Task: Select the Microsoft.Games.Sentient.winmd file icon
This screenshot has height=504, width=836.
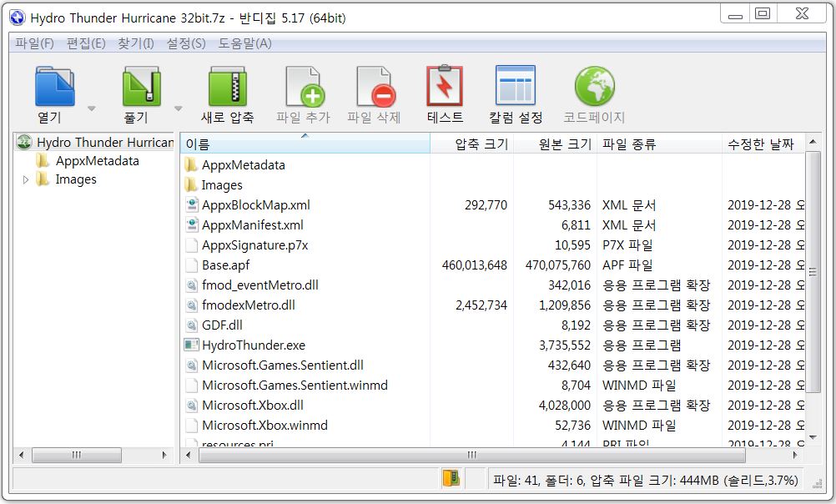Action: pyautogui.click(x=191, y=385)
